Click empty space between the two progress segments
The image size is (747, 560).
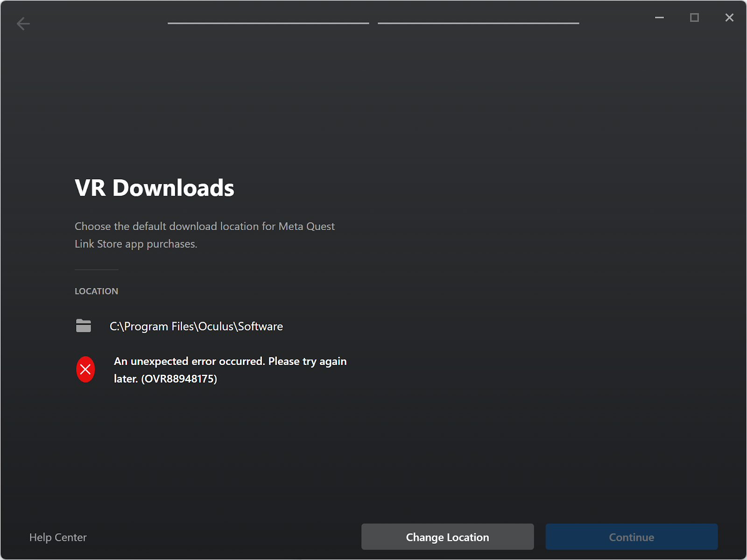click(373, 23)
